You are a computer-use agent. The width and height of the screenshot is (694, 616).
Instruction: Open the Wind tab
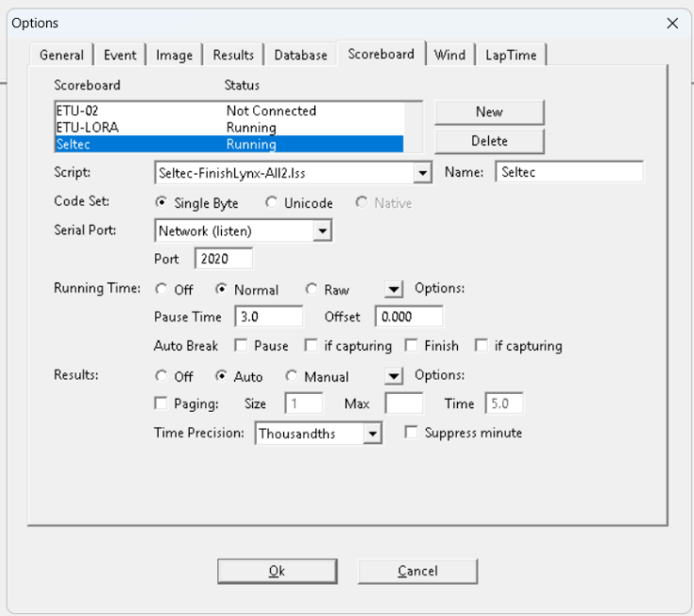coord(449,56)
